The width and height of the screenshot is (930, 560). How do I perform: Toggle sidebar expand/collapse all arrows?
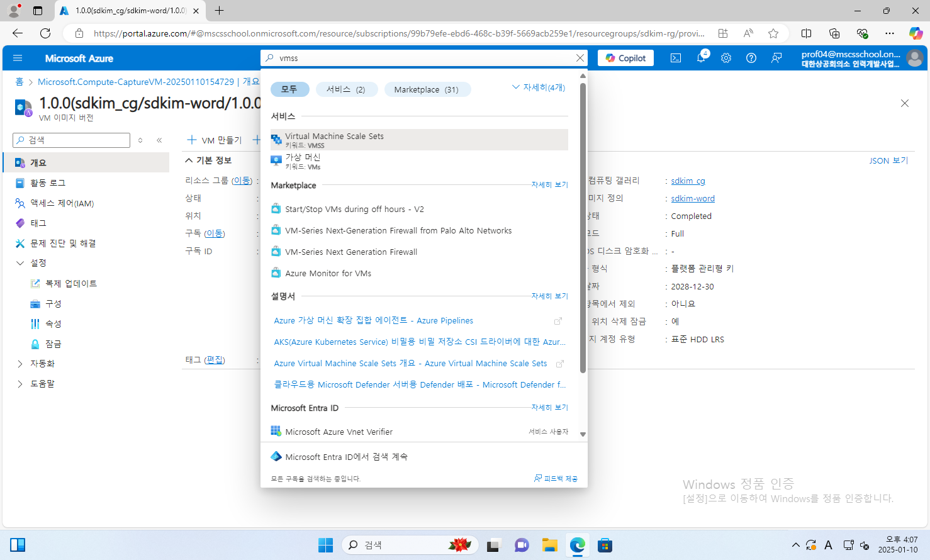click(140, 140)
